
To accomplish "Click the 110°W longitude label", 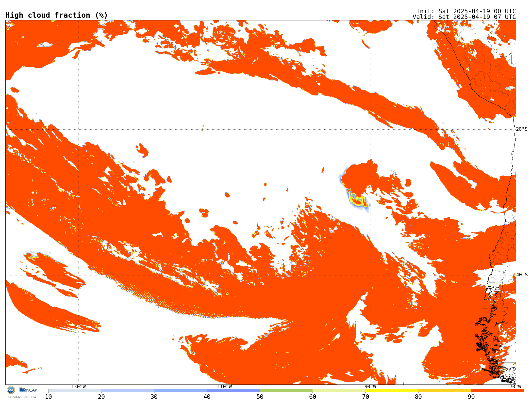I will (224, 386).
